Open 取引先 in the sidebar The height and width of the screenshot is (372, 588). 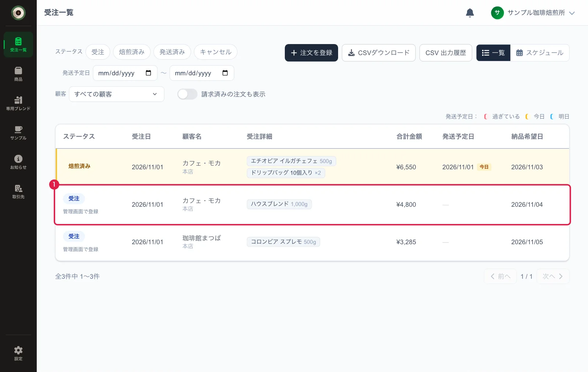coord(18,191)
